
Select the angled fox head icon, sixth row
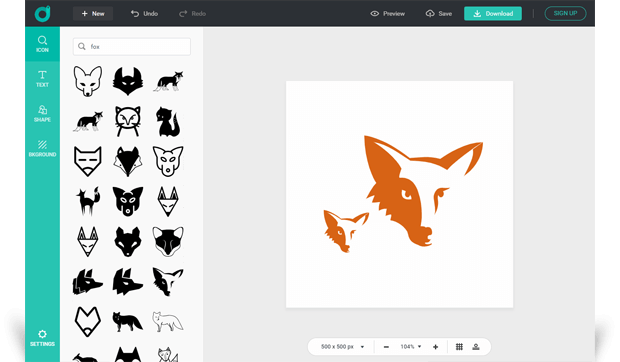pos(168,282)
